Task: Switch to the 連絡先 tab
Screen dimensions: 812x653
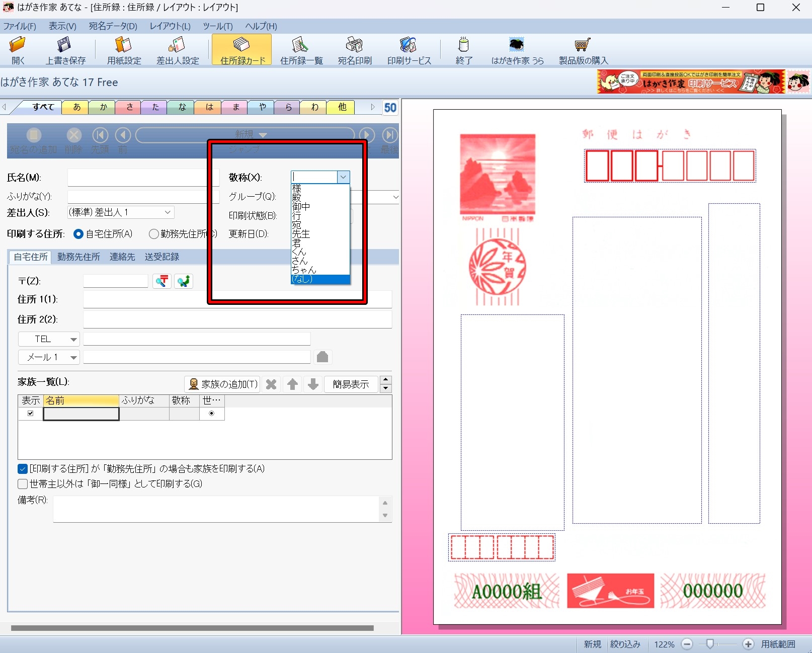Action: (122, 257)
